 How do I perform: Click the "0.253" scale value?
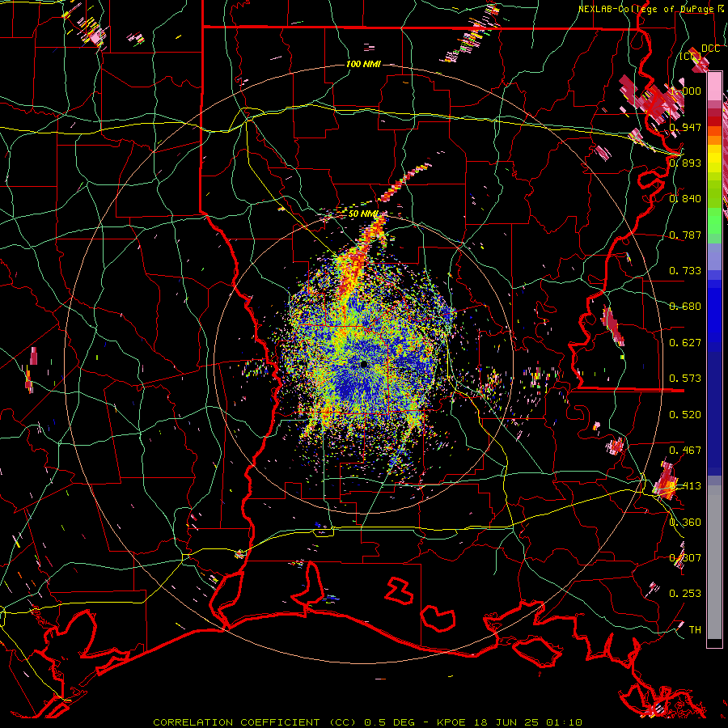(685, 594)
